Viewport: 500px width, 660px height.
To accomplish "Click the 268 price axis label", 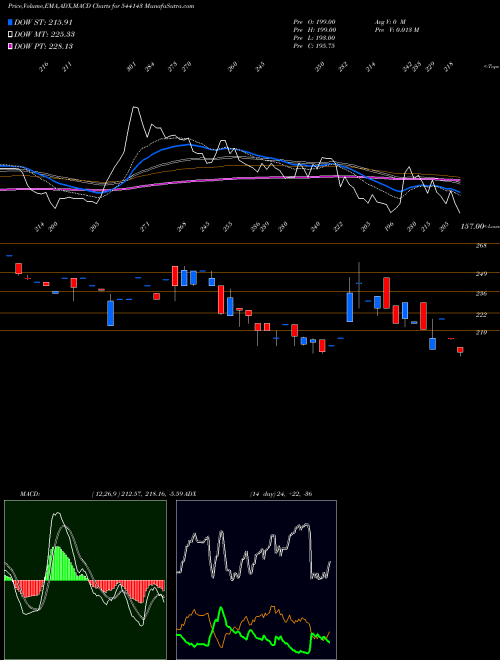I will pyautogui.click(x=481, y=245).
